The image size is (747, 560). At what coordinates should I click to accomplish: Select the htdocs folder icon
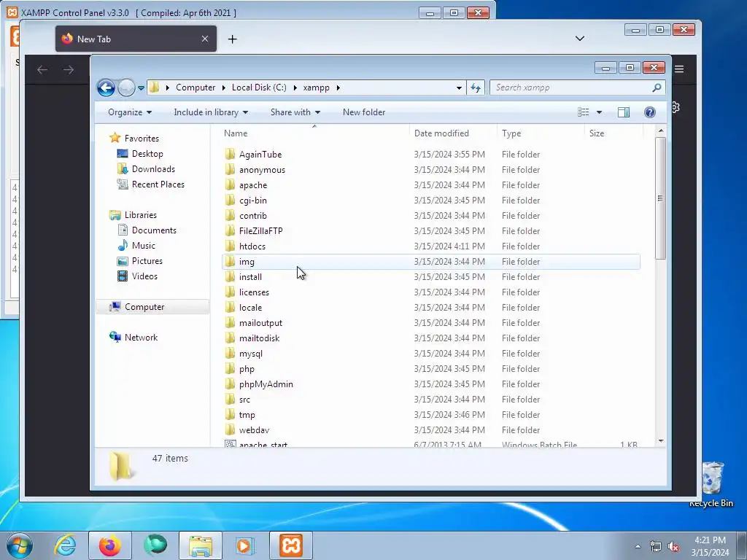[230, 246]
